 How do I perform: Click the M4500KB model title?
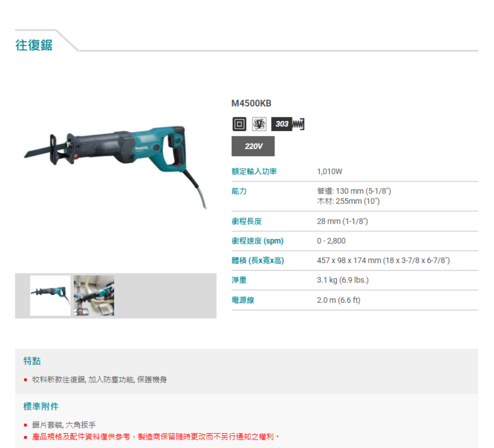pos(251,103)
